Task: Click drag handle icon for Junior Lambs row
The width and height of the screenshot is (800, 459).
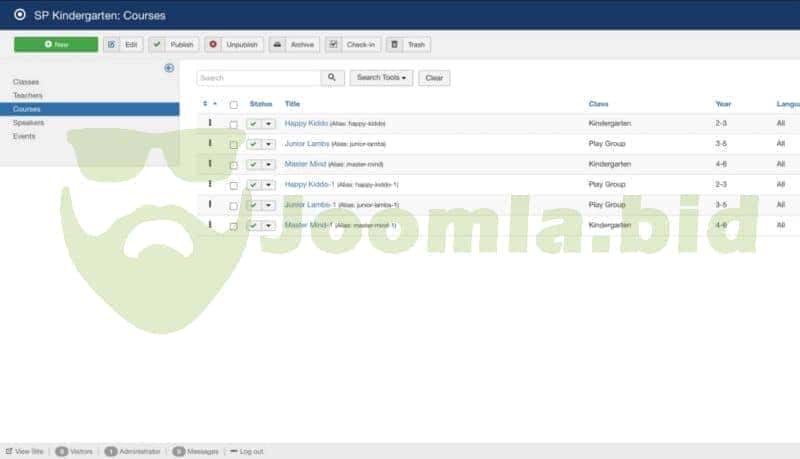Action: tap(210, 143)
